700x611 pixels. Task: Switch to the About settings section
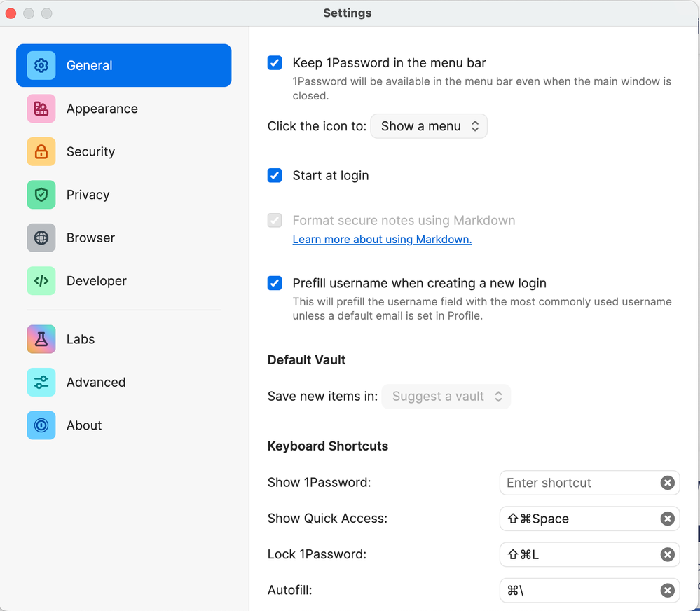84,425
